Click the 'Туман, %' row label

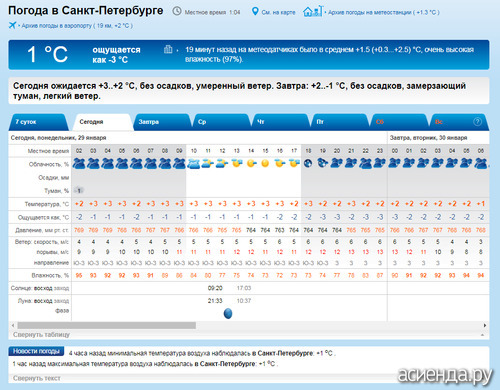[x=56, y=191]
